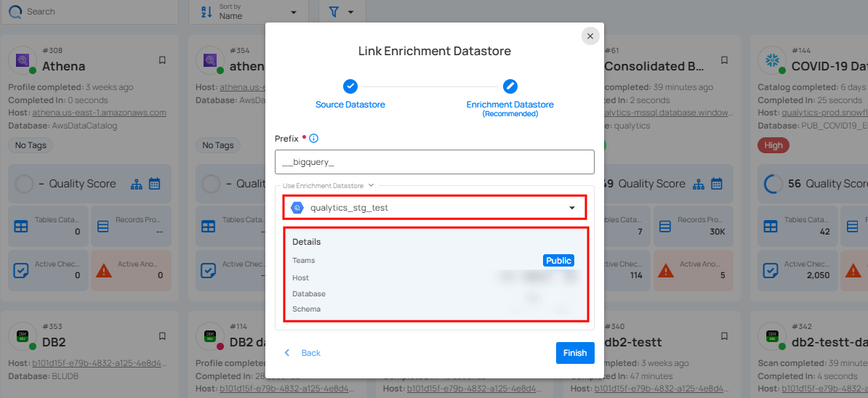Click the Public team badge
The image size is (868, 398).
pyautogui.click(x=558, y=260)
